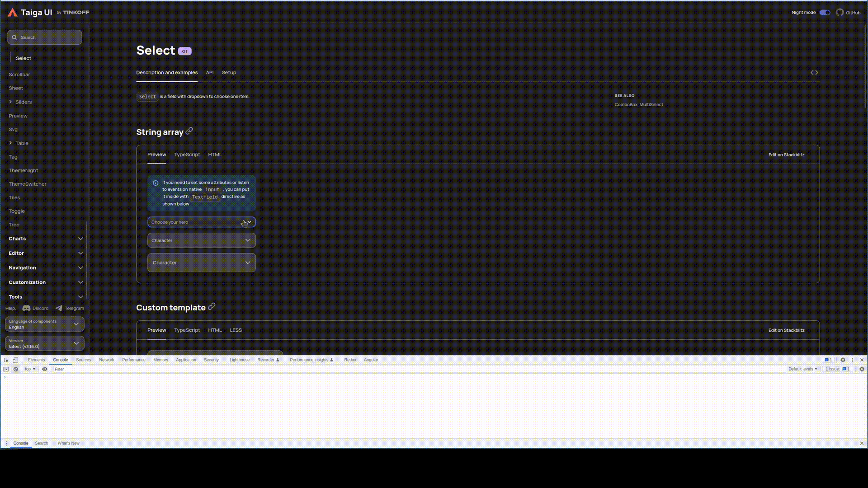Click Edit on Stackblitz for String array

(x=786, y=155)
